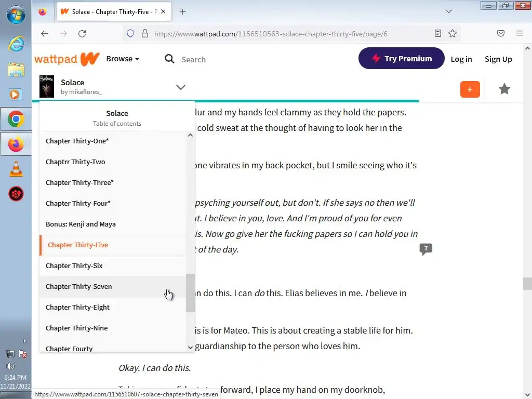Show hidden tray icons arrow
Image resolution: width=532 pixels, height=399 pixels.
click(24, 341)
